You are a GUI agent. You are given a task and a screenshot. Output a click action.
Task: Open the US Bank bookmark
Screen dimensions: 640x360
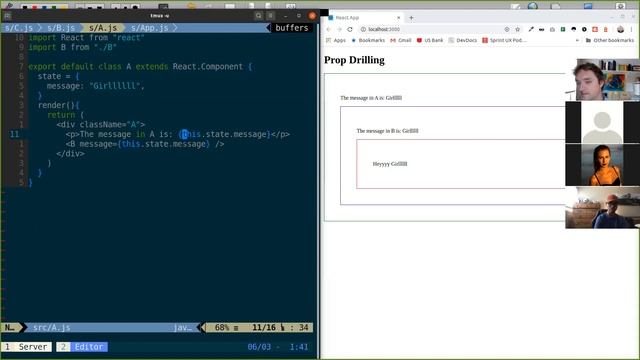point(430,40)
